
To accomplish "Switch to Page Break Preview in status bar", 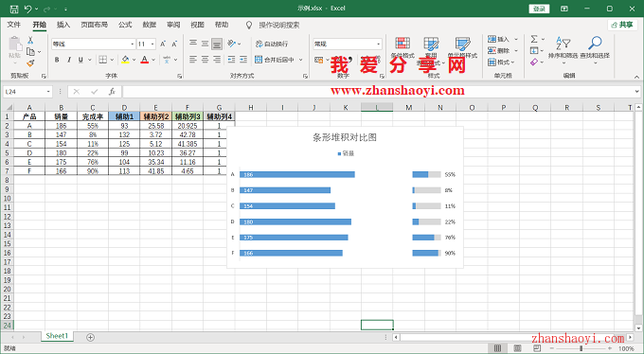I will pyautogui.click(x=537, y=348).
